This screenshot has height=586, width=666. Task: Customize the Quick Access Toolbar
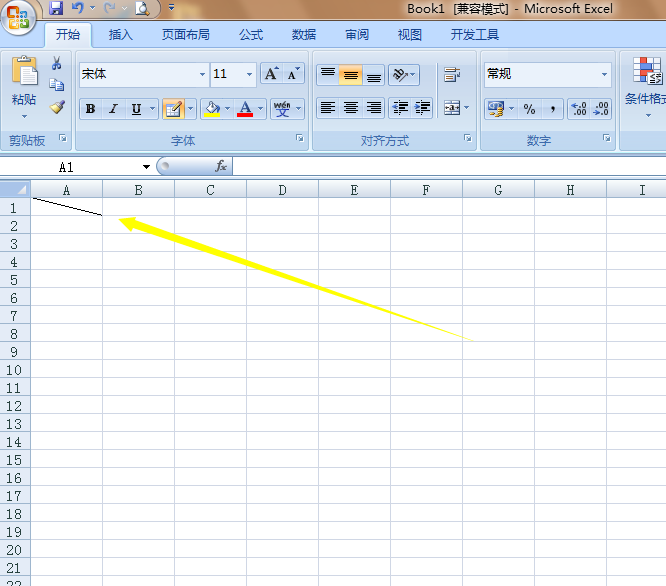pos(171,8)
